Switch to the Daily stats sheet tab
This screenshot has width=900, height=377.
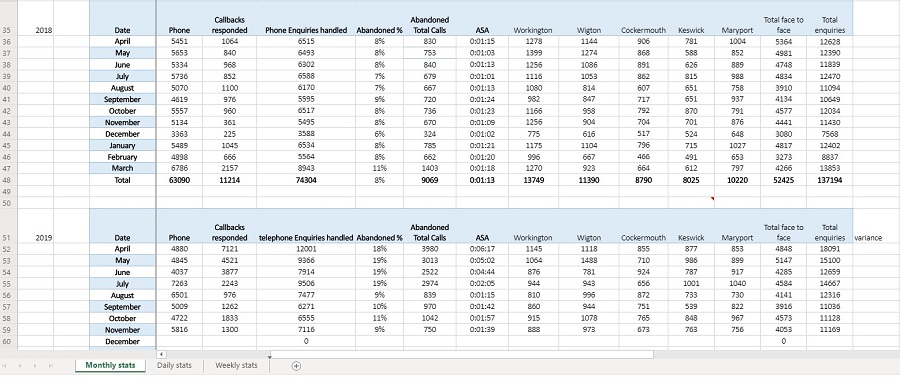tap(174, 366)
